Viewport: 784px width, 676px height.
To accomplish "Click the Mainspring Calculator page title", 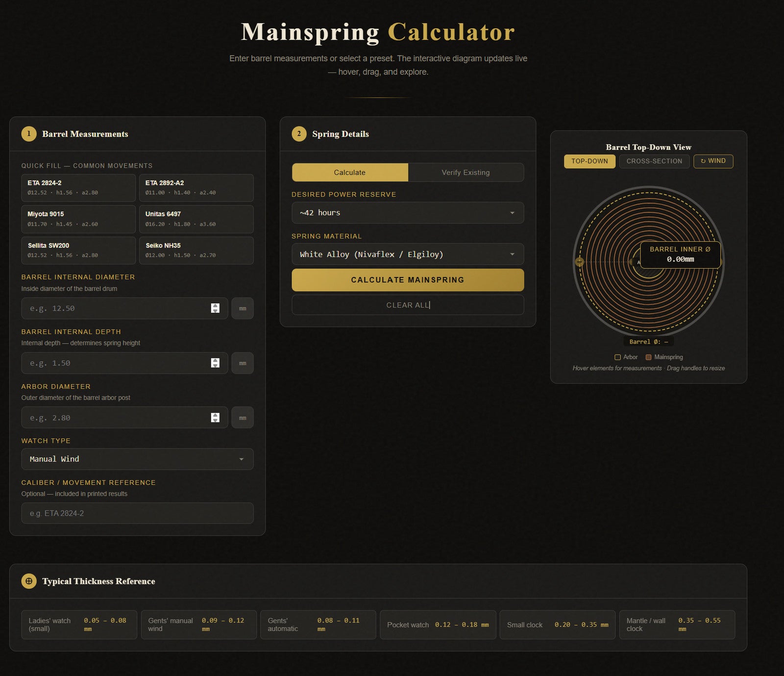I will pyautogui.click(x=378, y=32).
